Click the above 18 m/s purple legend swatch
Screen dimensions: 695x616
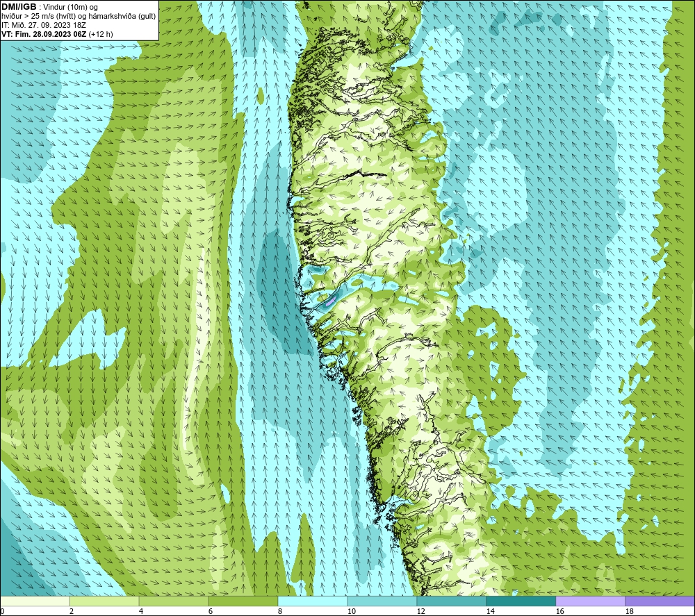pyautogui.click(x=660, y=601)
